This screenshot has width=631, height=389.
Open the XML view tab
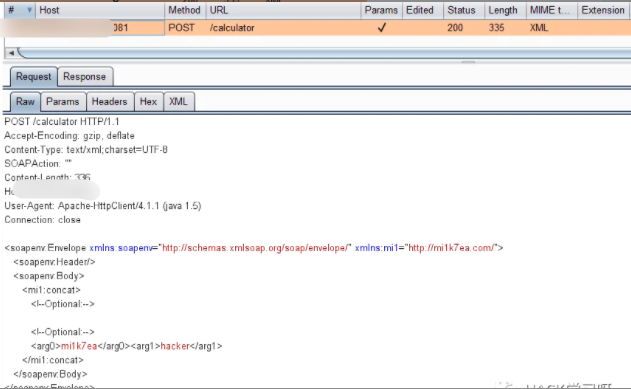(x=178, y=102)
